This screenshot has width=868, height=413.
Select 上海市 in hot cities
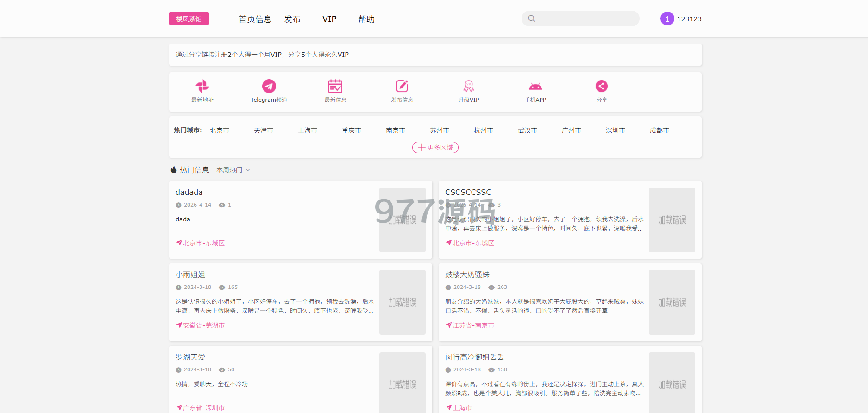(308, 131)
